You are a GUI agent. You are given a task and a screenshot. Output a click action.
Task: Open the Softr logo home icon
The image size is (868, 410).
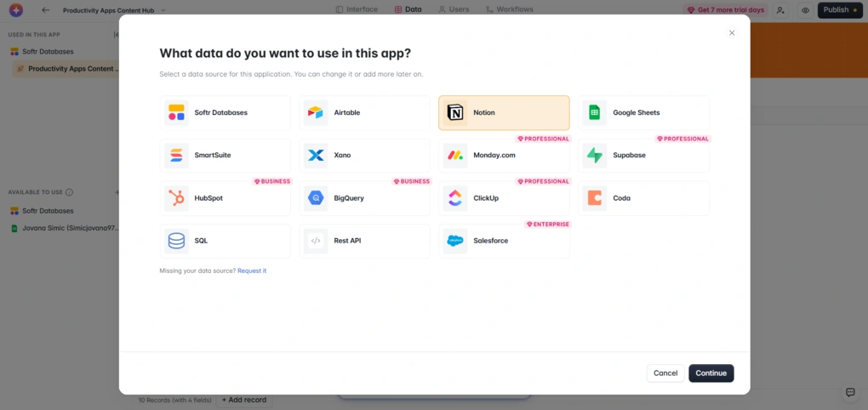click(x=16, y=10)
